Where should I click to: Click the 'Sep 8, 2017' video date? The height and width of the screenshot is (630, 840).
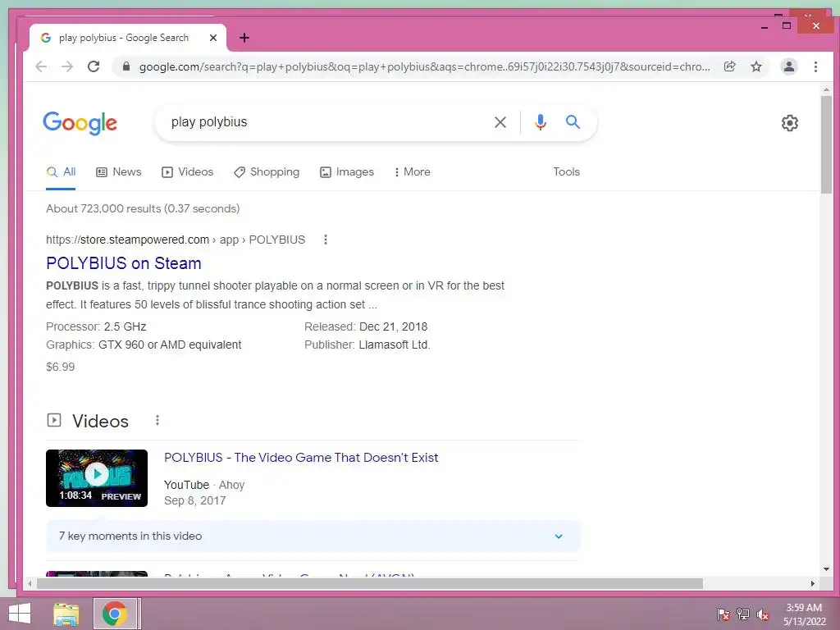pyautogui.click(x=195, y=501)
